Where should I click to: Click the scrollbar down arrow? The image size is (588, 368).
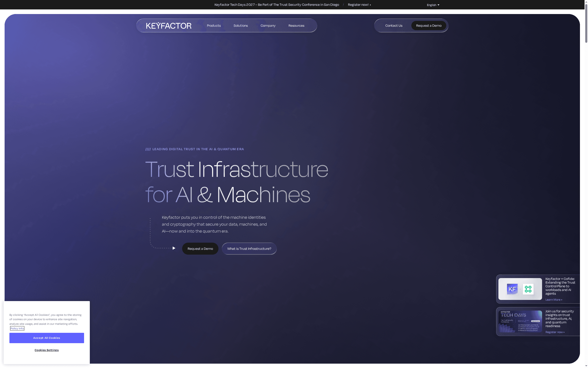(x=586, y=366)
